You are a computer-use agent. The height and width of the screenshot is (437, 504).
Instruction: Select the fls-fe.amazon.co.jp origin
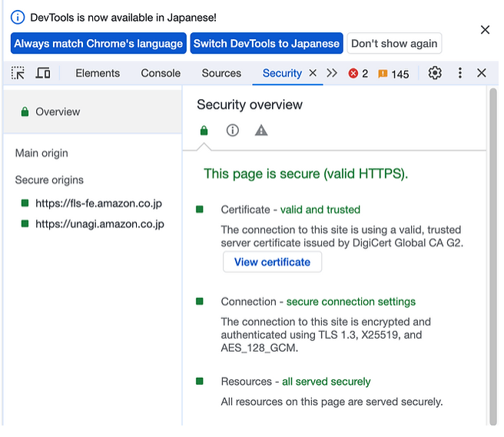click(98, 204)
